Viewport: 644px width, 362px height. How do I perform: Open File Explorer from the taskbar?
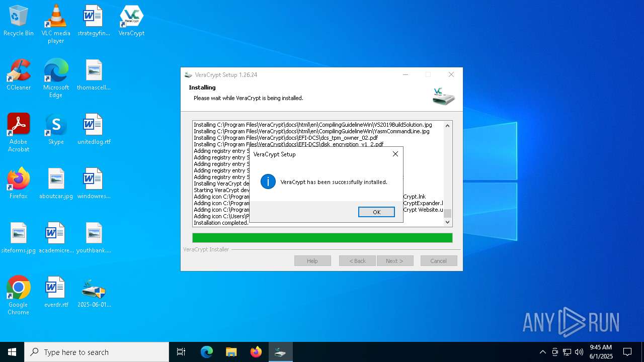[x=231, y=352]
